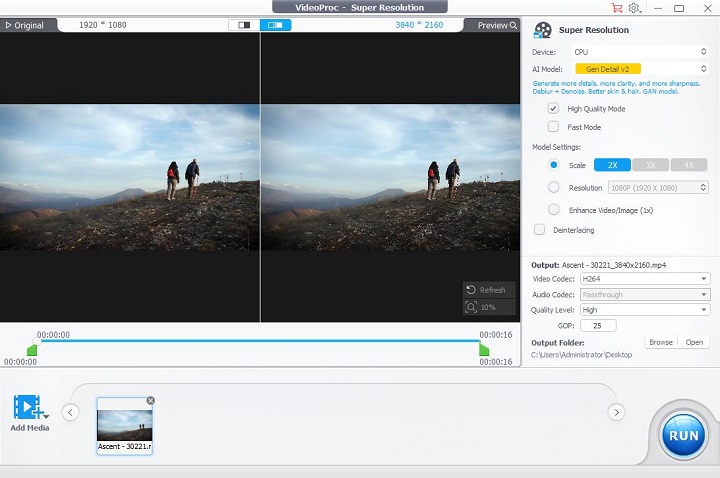Screen dimensions: 720x478
Task: Enable the Fast Mode checkbox
Action: pos(553,127)
